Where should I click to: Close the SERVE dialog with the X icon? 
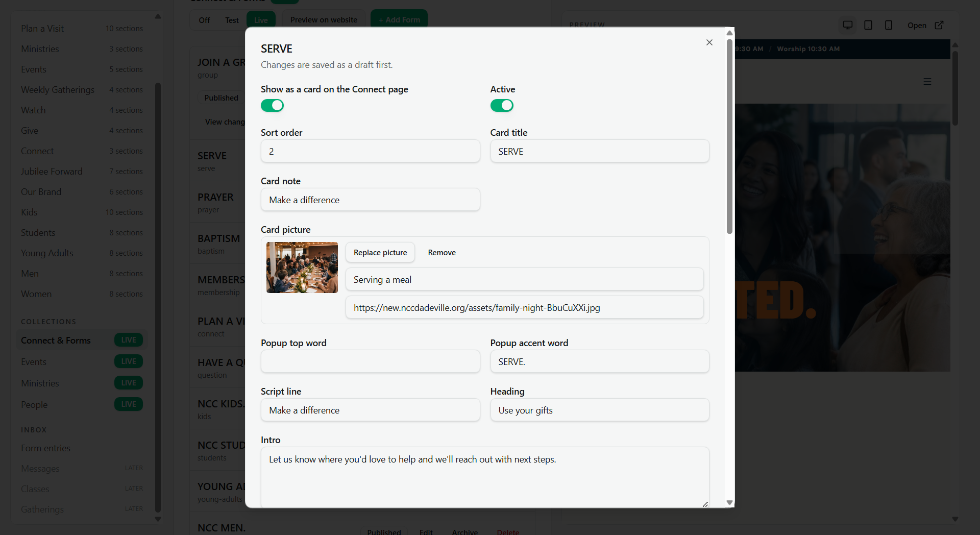coord(709,42)
